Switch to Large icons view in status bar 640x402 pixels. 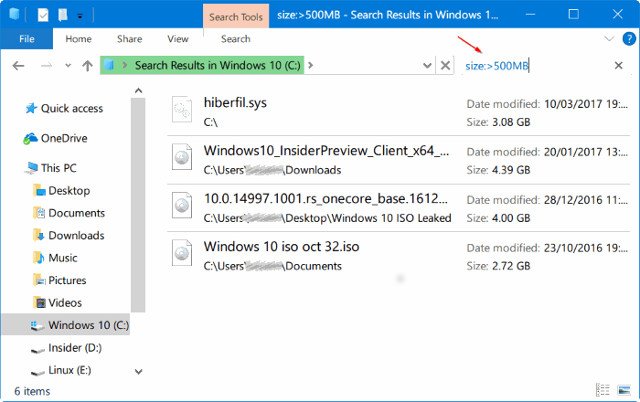[x=624, y=390]
